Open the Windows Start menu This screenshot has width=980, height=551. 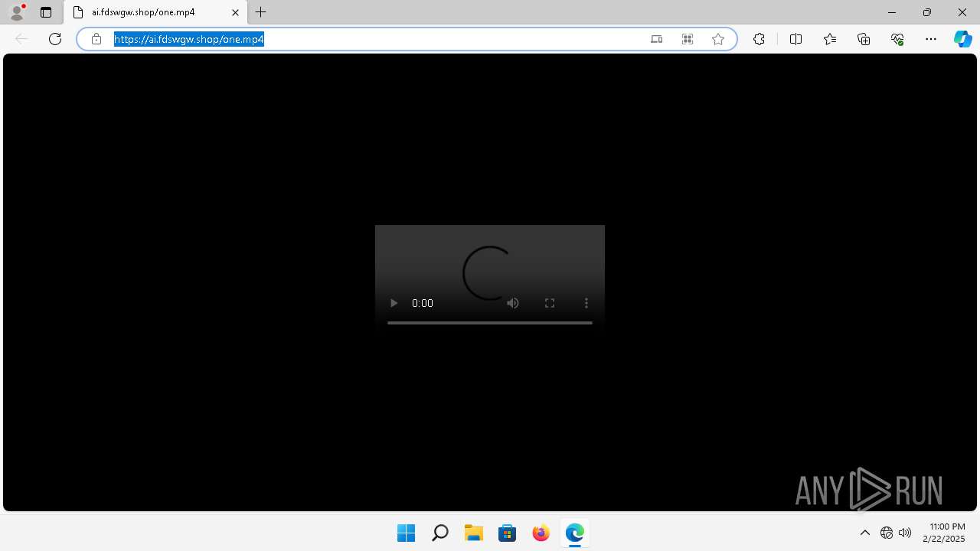(x=406, y=533)
